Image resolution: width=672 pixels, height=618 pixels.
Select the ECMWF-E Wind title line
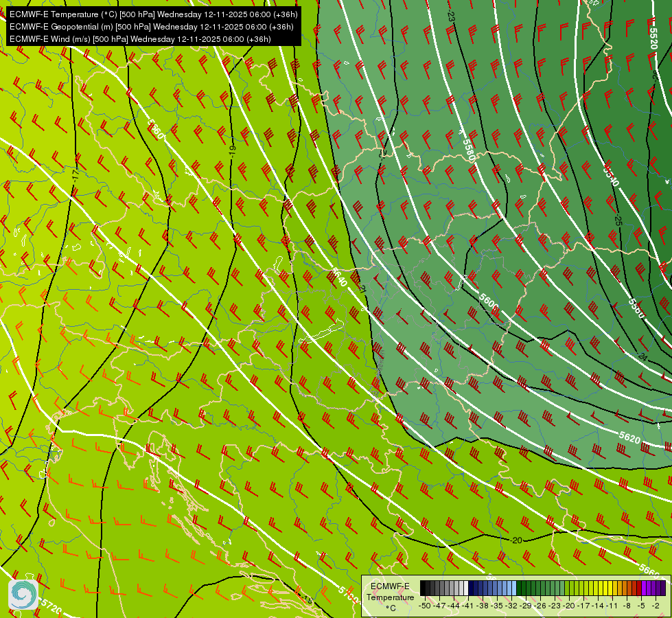tap(140, 39)
